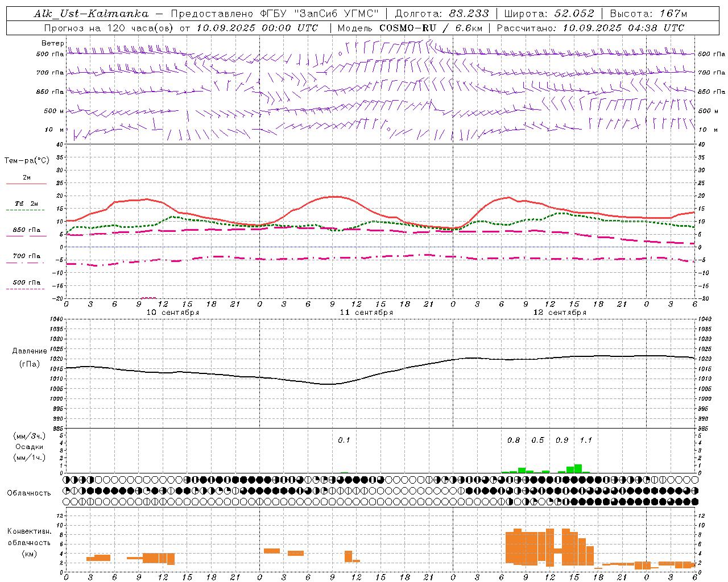Viewport: 728px width, 582px height.
Task: Click the 2м temperature legend entry
Action: (x=27, y=178)
